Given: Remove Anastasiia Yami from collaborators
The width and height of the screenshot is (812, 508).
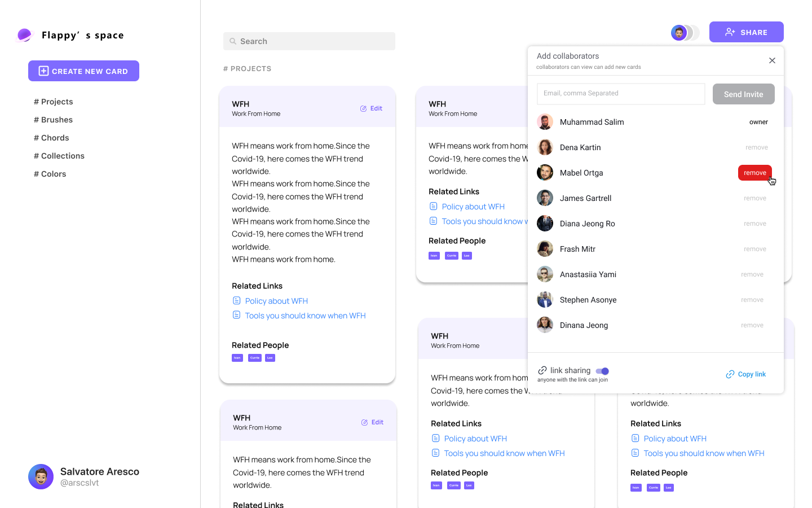Looking at the screenshot, I should coord(752,274).
